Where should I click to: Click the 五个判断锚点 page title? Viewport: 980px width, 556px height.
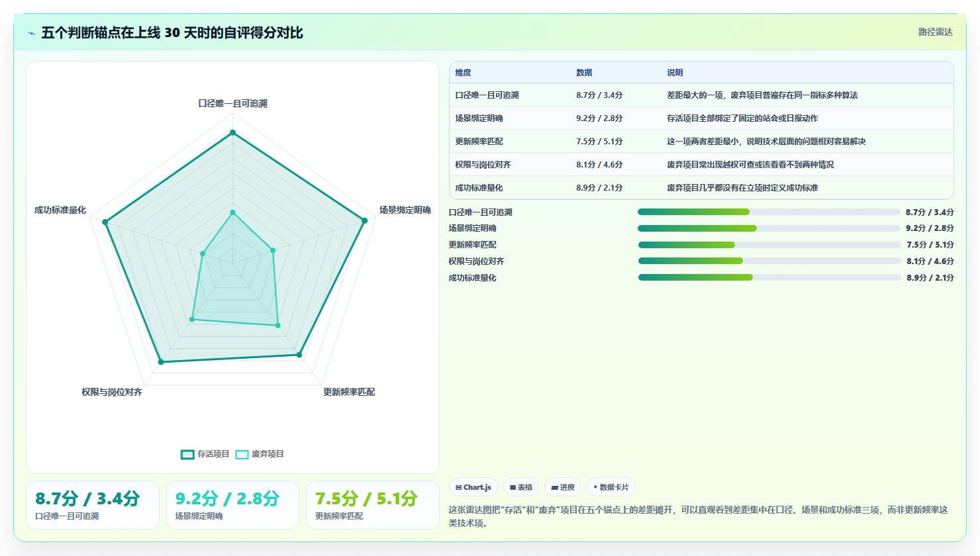pyautogui.click(x=172, y=32)
